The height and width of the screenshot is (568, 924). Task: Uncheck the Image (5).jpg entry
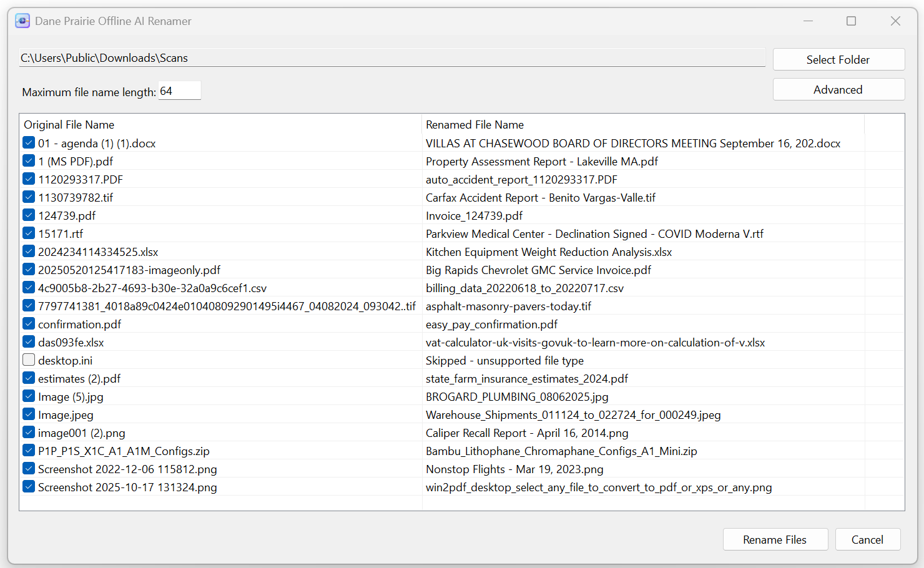click(x=28, y=396)
